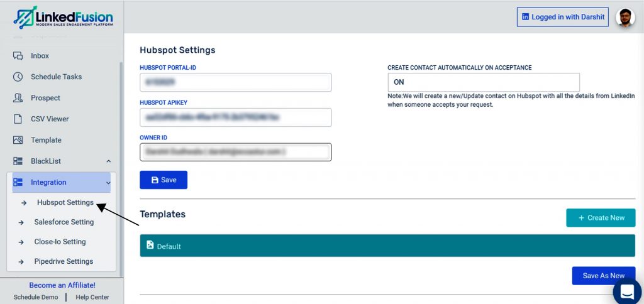Click the HUBSPOT APIKEY label
The height and width of the screenshot is (304, 644).
[164, 102]
